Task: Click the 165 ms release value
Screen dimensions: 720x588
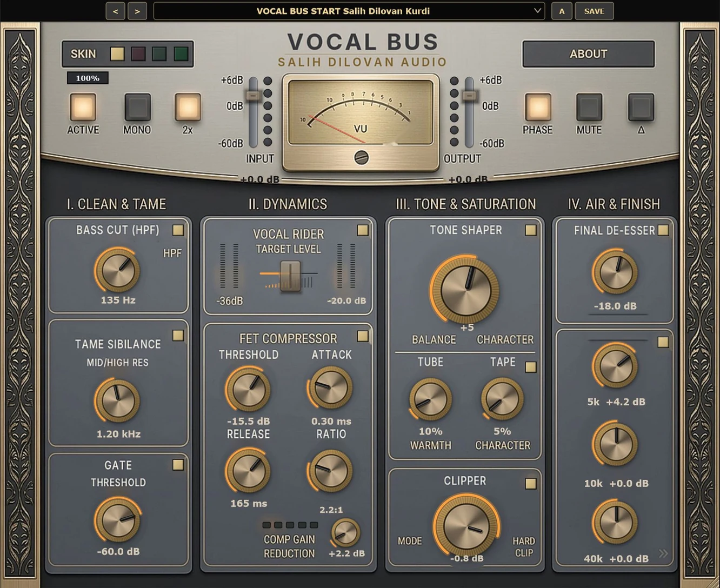Action: tap(249, 503)
